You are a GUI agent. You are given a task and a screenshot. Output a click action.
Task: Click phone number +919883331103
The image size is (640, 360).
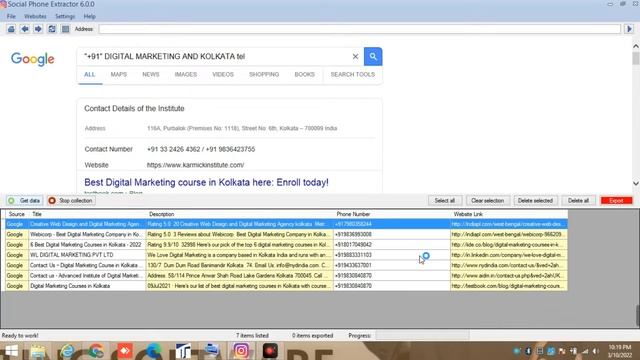(353, 255)
